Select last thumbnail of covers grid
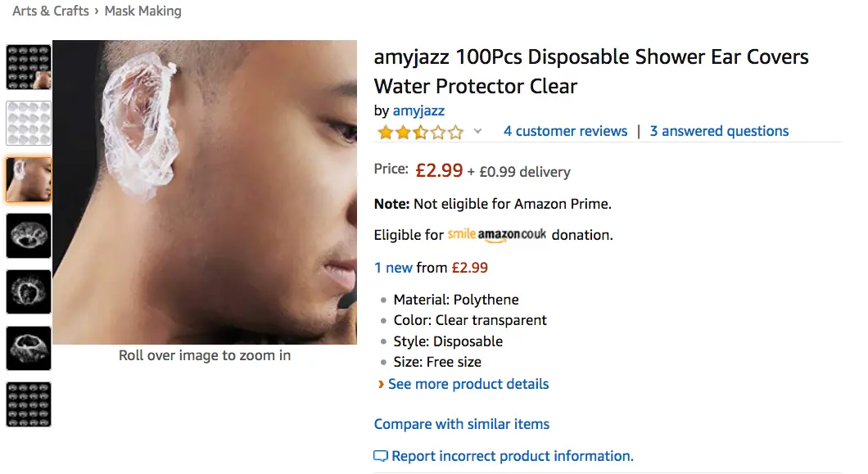The image size is (868, 474). pyautogui.click(x=29, y=404)
